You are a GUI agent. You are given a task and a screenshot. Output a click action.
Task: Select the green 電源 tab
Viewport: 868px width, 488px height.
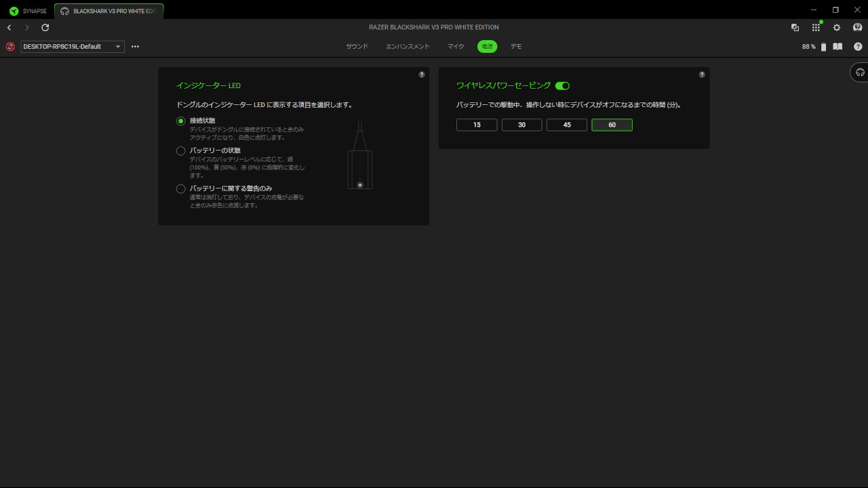[x=487, y=47]
